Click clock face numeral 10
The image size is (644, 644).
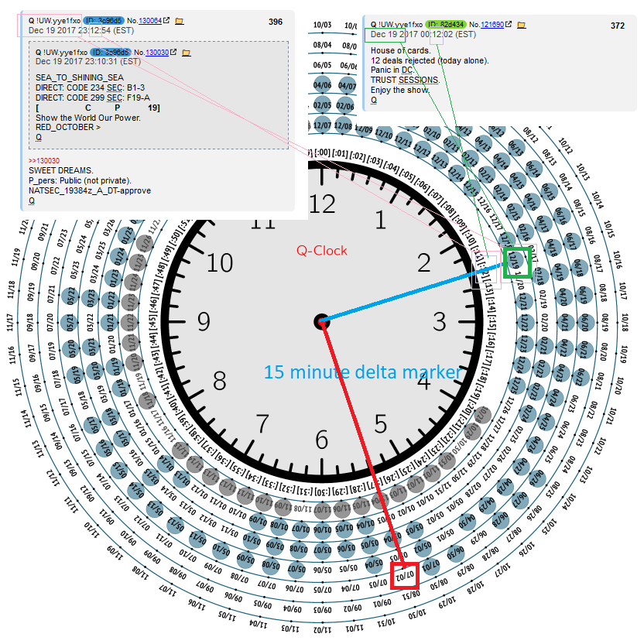220,263
